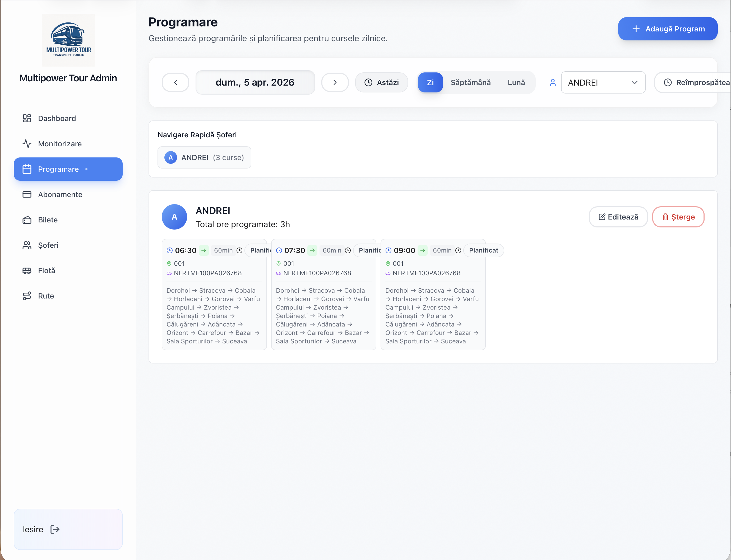Click the Rute route icon
Viewport: 731px width, 560px height.
27,296
